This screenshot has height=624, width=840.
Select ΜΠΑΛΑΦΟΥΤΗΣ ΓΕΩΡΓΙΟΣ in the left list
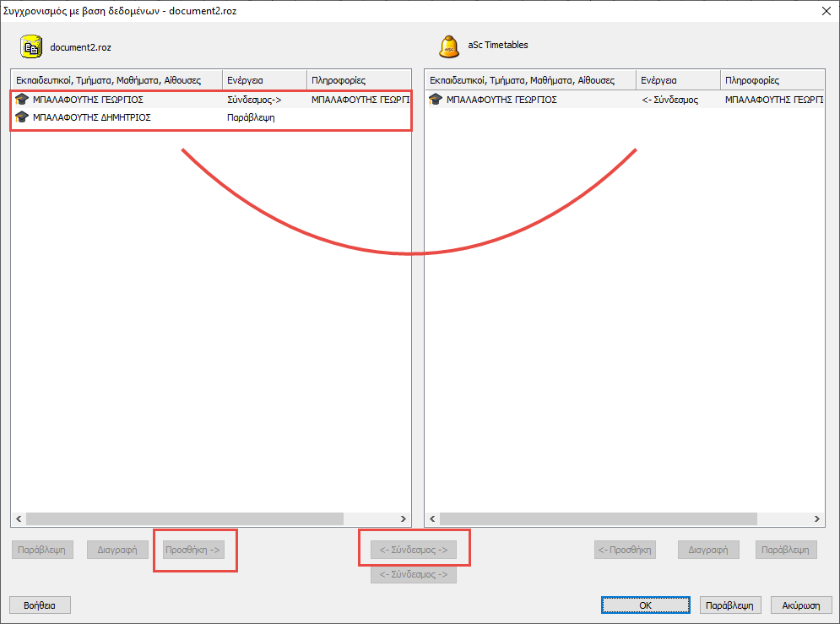coord(88,100)
